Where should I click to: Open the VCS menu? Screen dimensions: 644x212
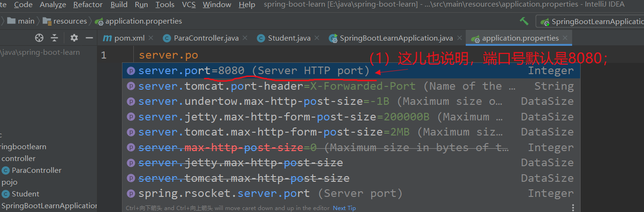(x=189, y=5)
